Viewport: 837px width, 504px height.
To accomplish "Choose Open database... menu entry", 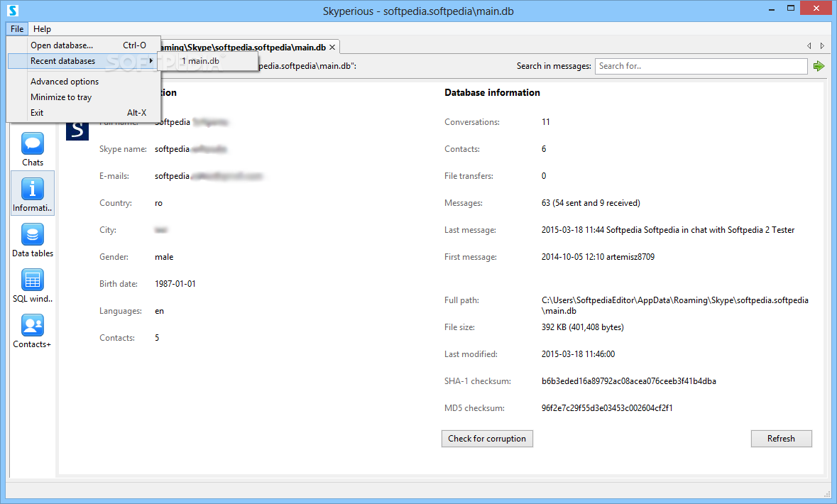I will click(84, 45).
